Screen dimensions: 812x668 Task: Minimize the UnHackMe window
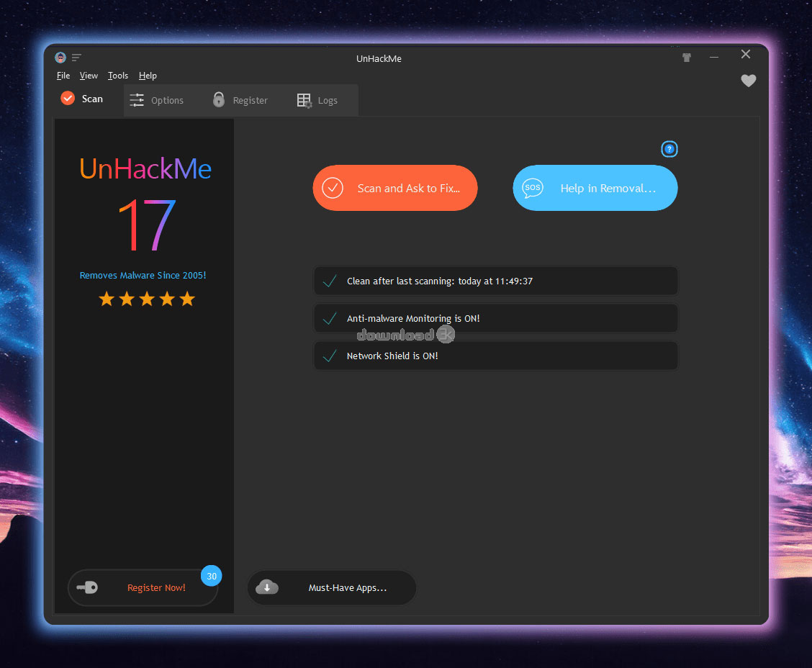[x=714, y=57]
